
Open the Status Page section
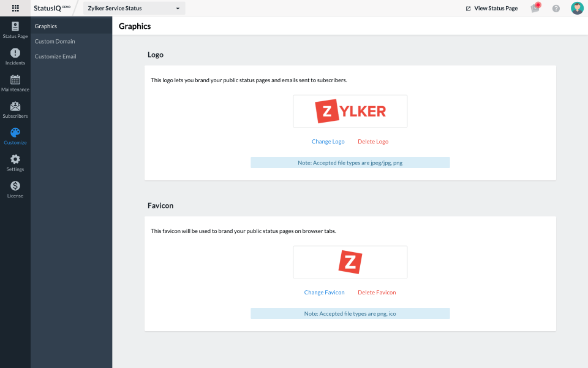click(15, 28)
